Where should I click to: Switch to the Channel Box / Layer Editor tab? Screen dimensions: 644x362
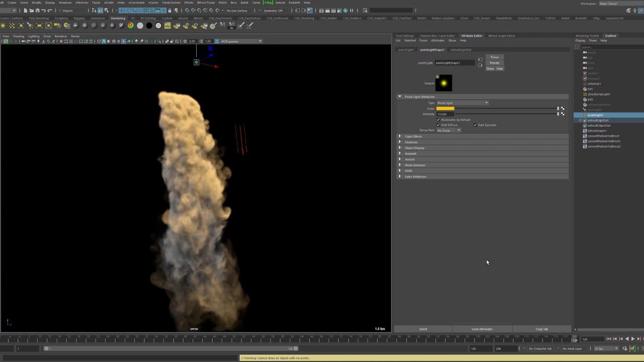click(x=437, y=36)
